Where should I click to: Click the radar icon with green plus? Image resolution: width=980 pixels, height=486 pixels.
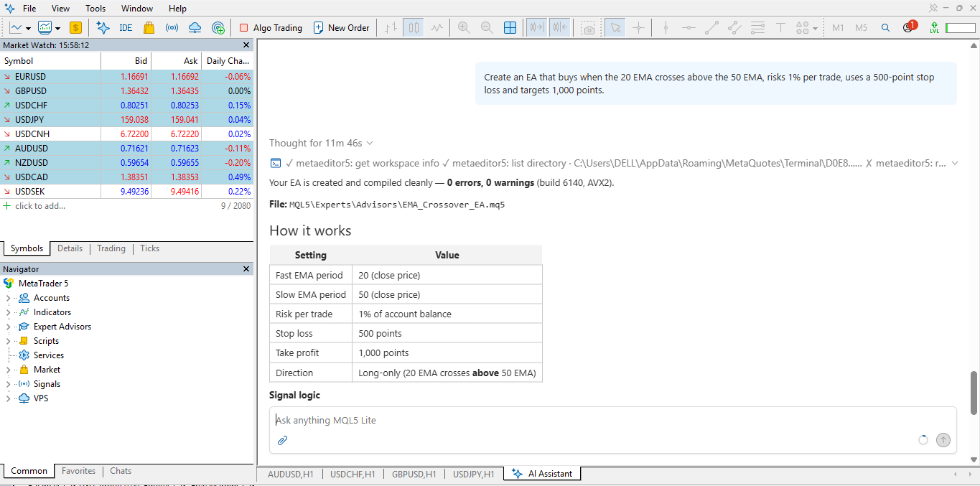click(x=219, y=28)
